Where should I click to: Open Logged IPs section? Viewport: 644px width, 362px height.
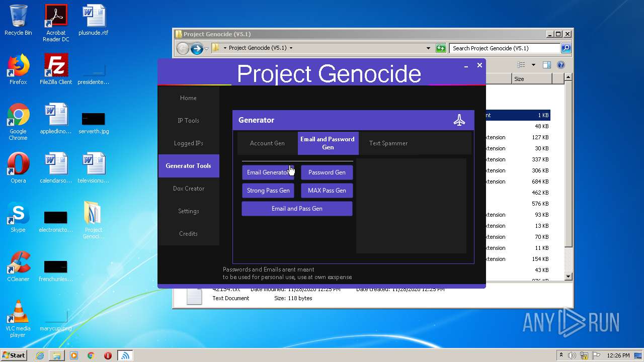coord(189,143)
